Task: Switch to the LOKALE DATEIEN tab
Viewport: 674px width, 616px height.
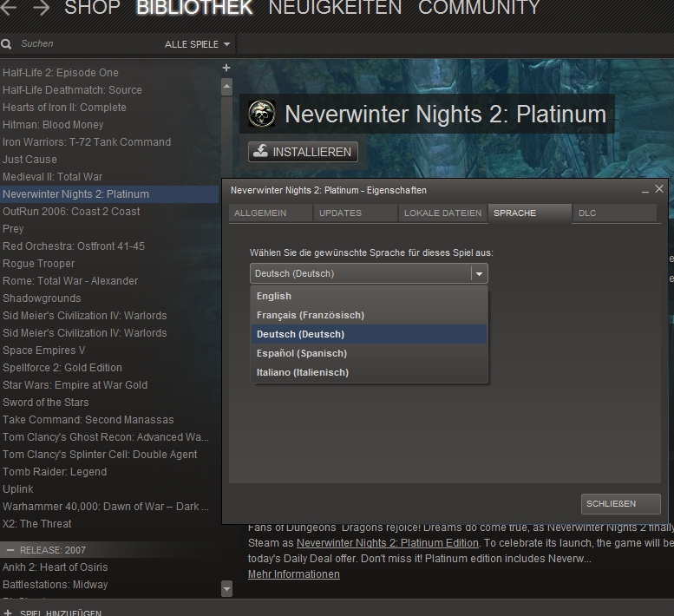Action: 442,213
